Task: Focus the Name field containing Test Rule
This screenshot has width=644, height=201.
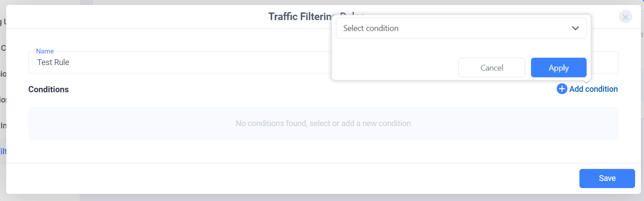Action: point(178,62)
